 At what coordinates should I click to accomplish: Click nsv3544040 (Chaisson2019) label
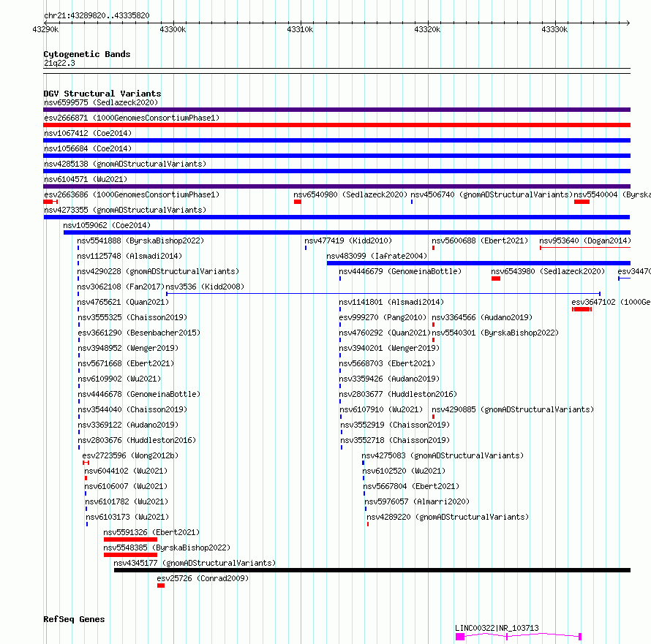[x=132, y=409]
